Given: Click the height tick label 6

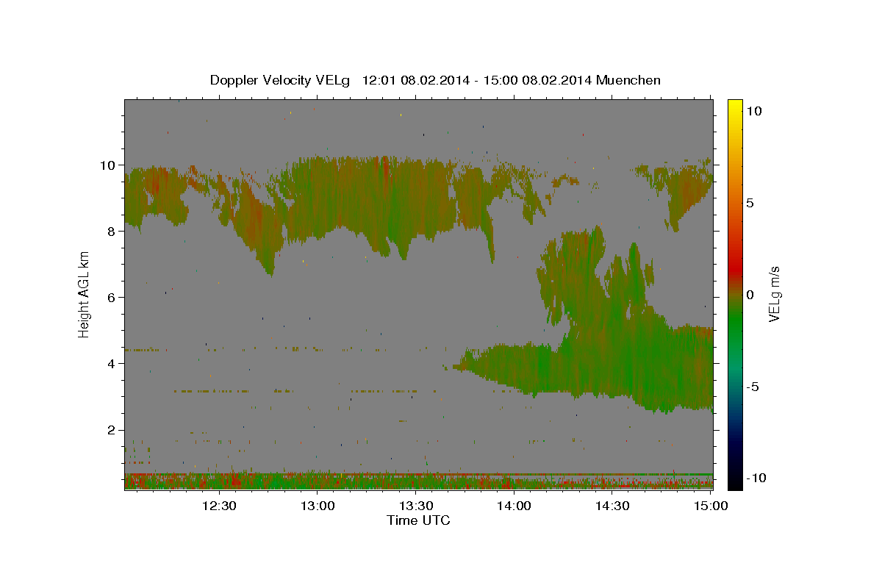Looking at the screenshot, I should [112, 298].
